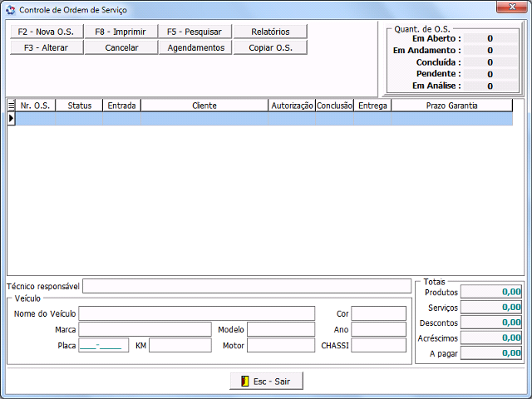
Task: Click the Placa masked input field
Action: coord(103,346)
